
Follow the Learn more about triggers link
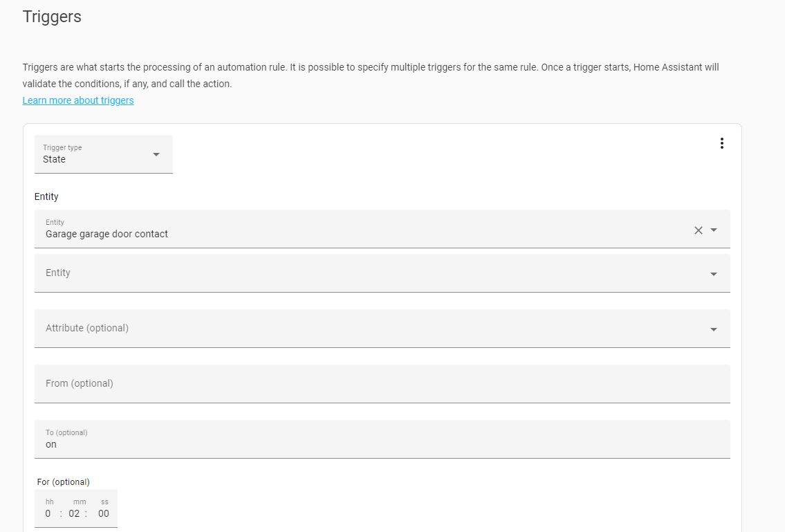[78, 100]
